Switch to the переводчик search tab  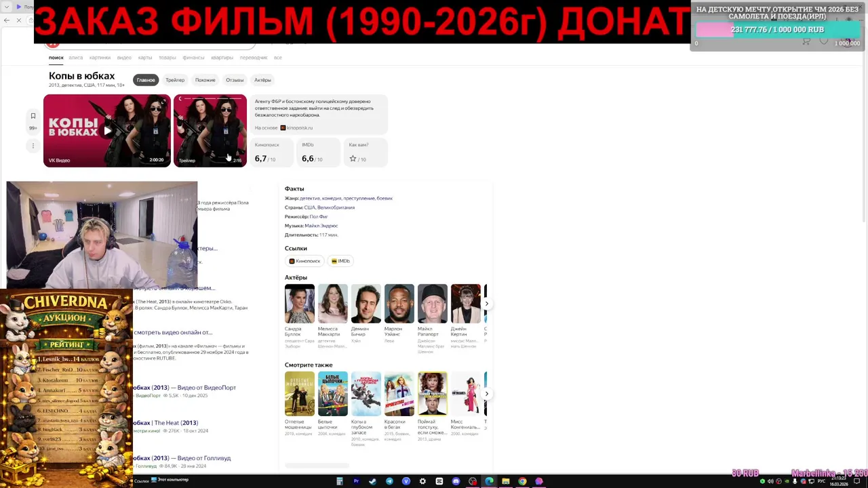(254, 58)
